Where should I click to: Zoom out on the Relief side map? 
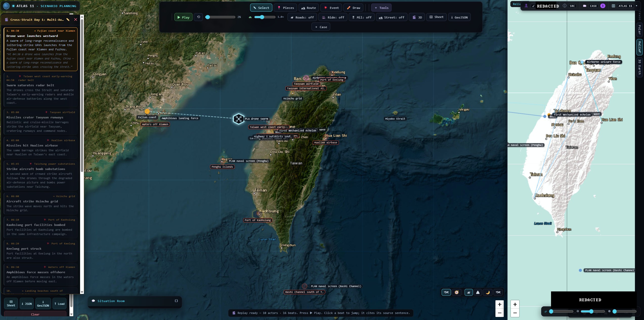[515, 313]
